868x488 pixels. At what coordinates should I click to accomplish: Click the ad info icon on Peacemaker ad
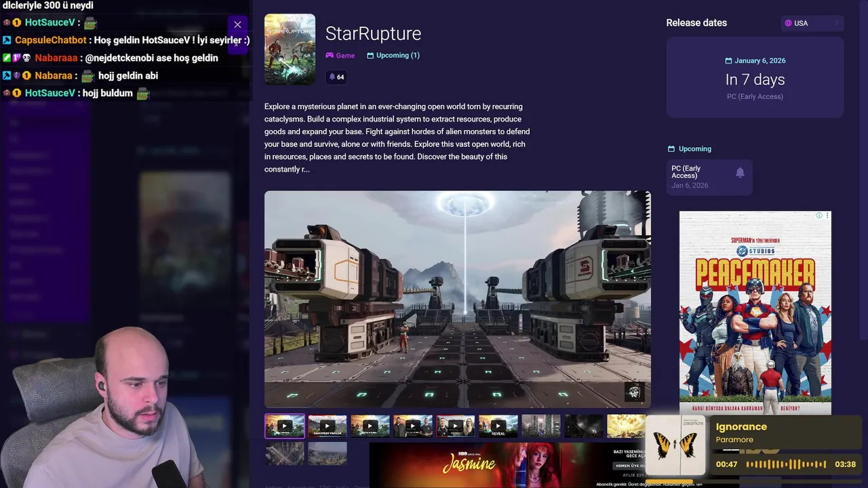tap(819, 216)
